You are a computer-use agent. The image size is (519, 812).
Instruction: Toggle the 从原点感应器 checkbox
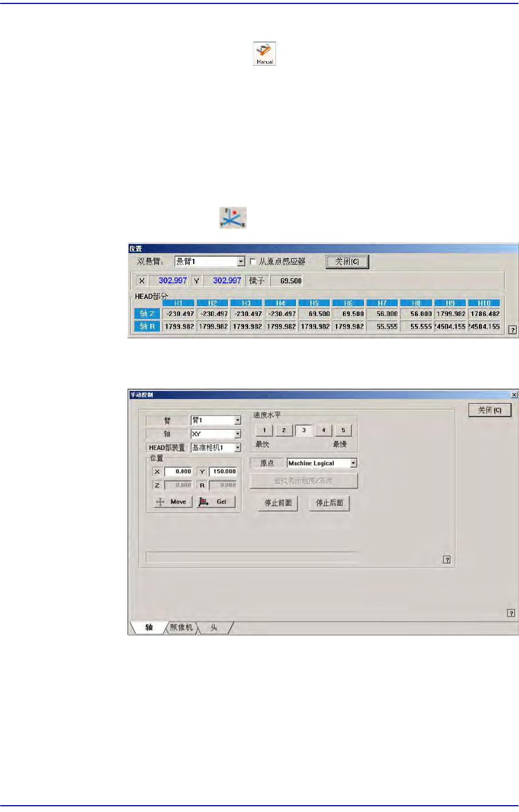click(x=253, y=262)
